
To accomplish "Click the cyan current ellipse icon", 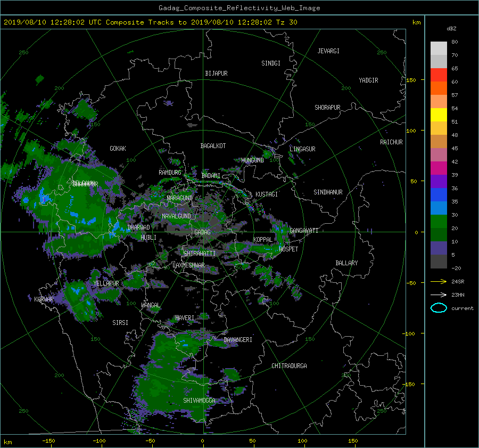I will point(439,308).
